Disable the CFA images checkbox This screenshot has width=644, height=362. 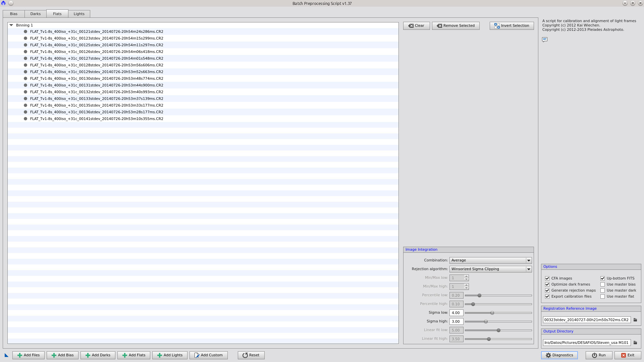[547, 279]
